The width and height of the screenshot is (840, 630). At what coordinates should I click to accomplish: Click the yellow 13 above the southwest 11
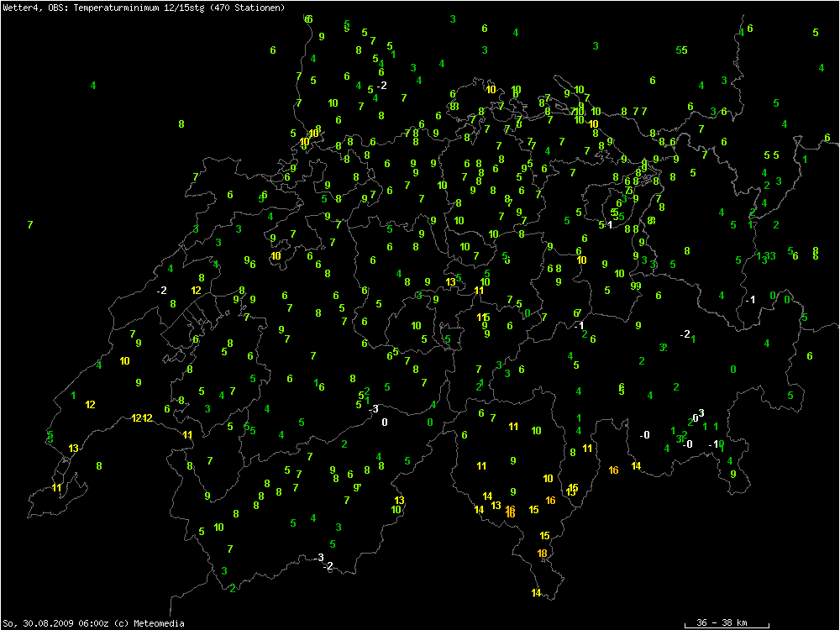click(x=74, y=448)
